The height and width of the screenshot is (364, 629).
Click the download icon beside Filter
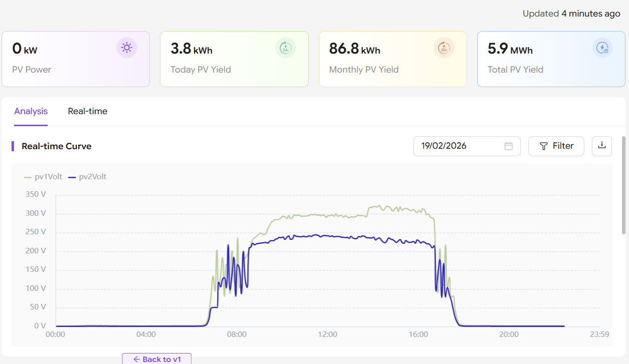[602, 146]
